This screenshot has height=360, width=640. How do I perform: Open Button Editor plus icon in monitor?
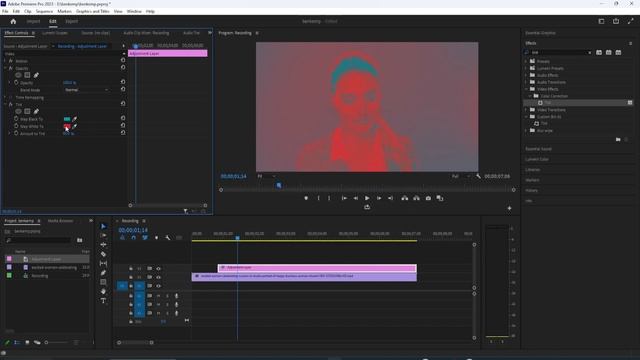click(509, 208)
